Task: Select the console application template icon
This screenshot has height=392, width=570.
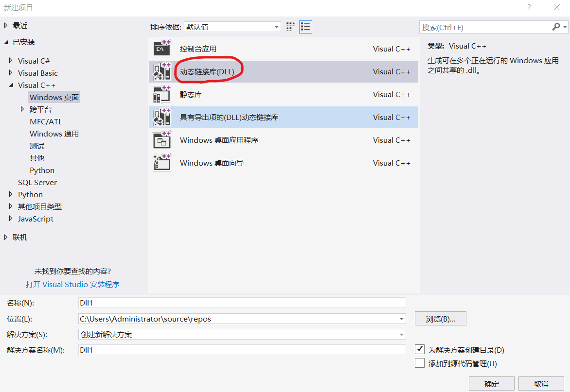Action: pos(162,49)
